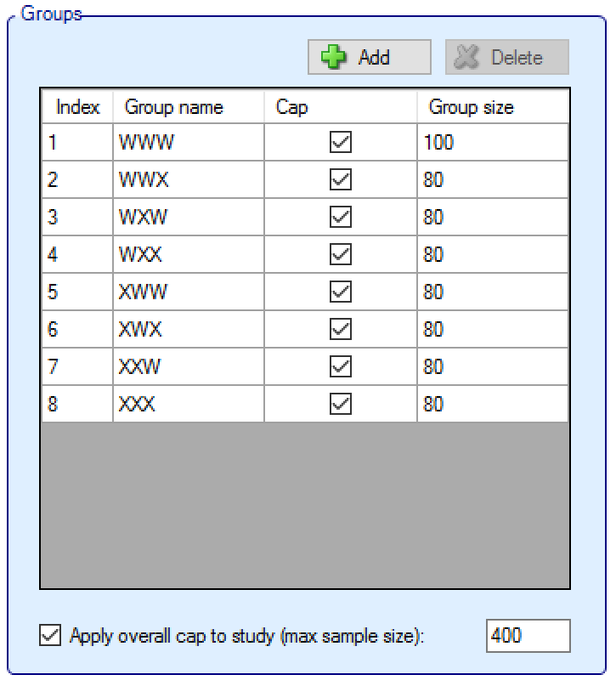
Task: Toggle Cap checkbox for XXW group
Action: click(340, 367)
